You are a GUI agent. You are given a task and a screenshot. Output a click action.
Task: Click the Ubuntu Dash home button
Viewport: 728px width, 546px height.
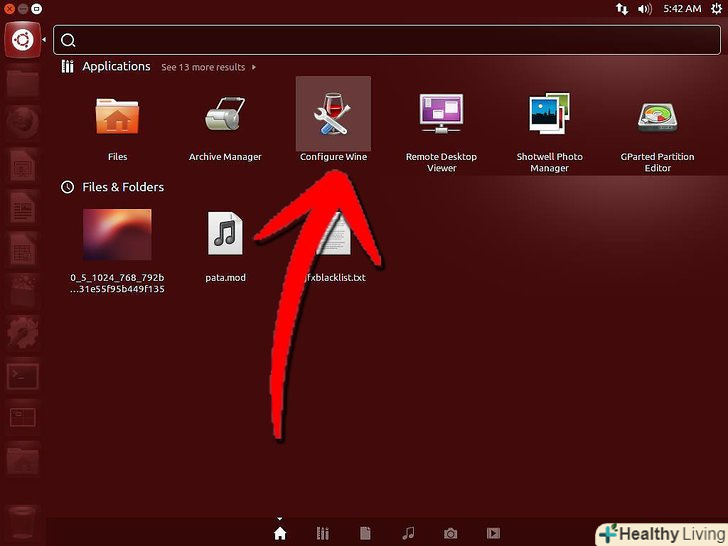click(22, 40)
